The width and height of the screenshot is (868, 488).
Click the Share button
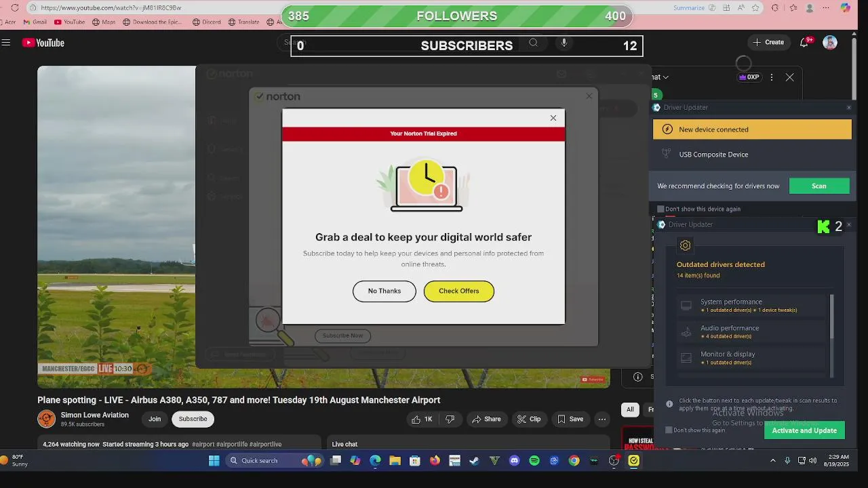486,419
